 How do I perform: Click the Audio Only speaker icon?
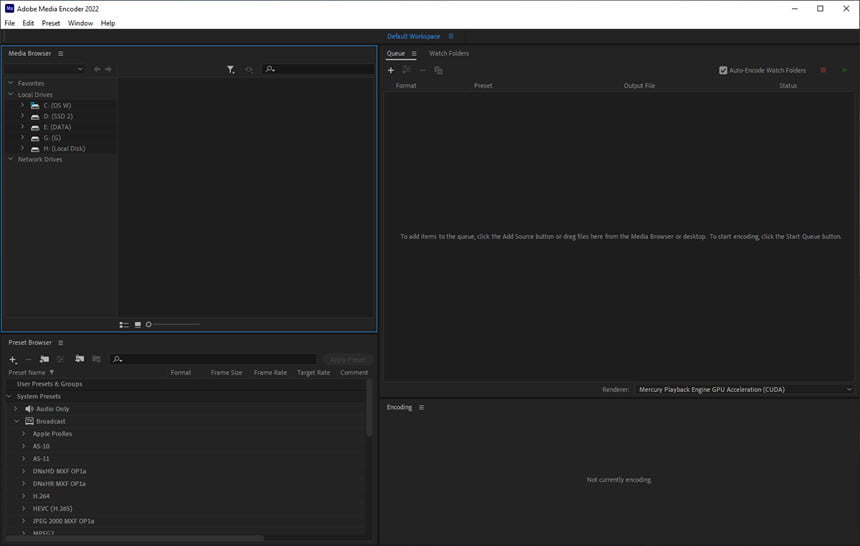[x=29, y=409]
